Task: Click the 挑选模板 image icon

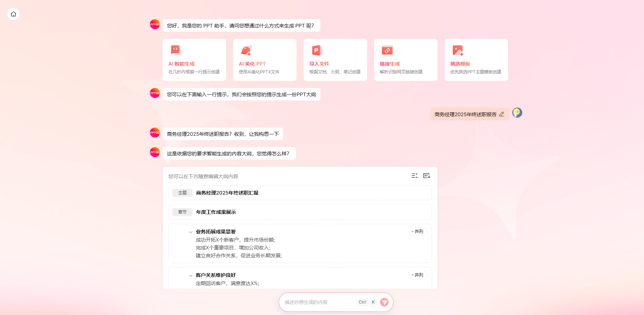Action: tap(458, 50)
